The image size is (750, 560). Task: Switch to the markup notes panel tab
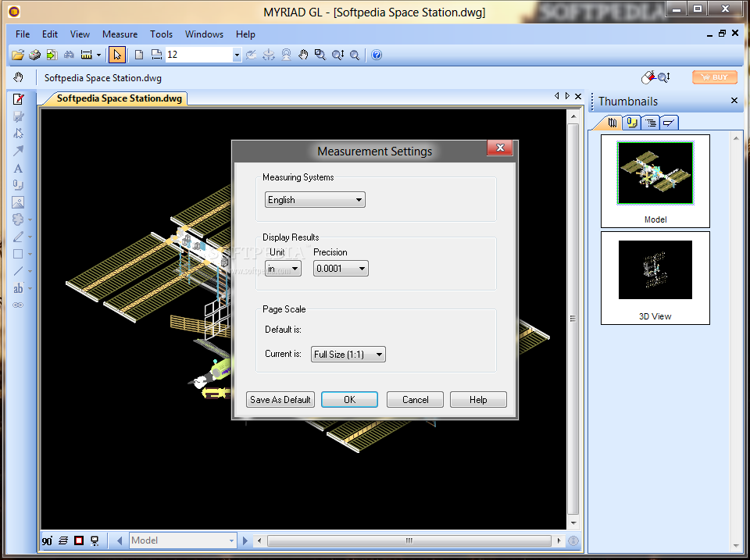(632, 123)
